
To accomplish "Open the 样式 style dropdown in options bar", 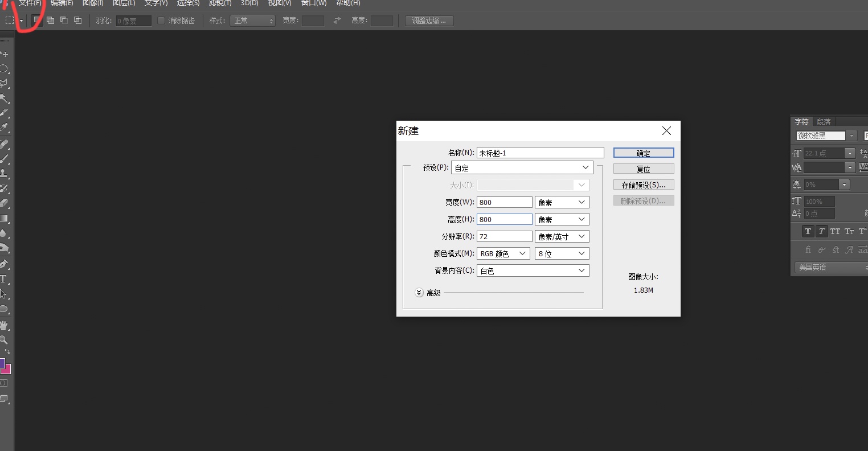I will pos(252,20).
